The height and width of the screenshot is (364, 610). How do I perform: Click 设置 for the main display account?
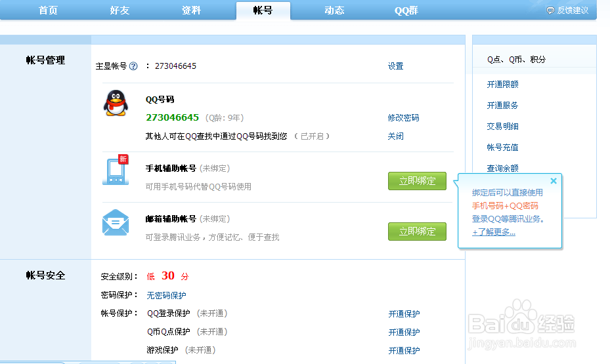[x=396, y=66]
